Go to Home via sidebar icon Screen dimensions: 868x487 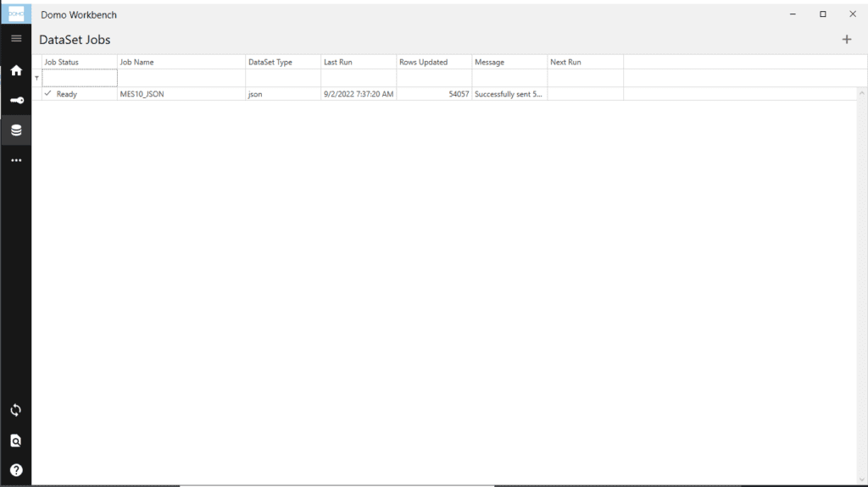click(x=16, y=70)
